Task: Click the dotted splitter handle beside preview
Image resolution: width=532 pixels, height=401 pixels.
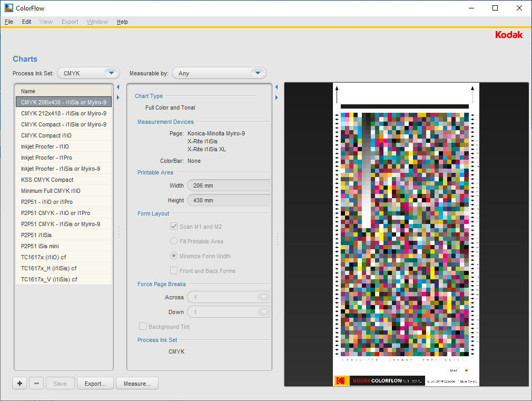Action: tap(277, 239)
